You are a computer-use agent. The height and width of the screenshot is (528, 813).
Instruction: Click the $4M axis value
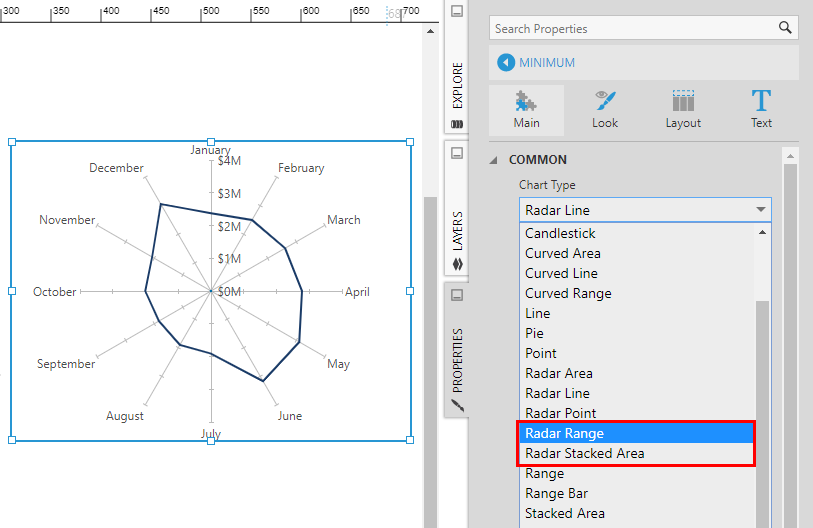(229, 161)
